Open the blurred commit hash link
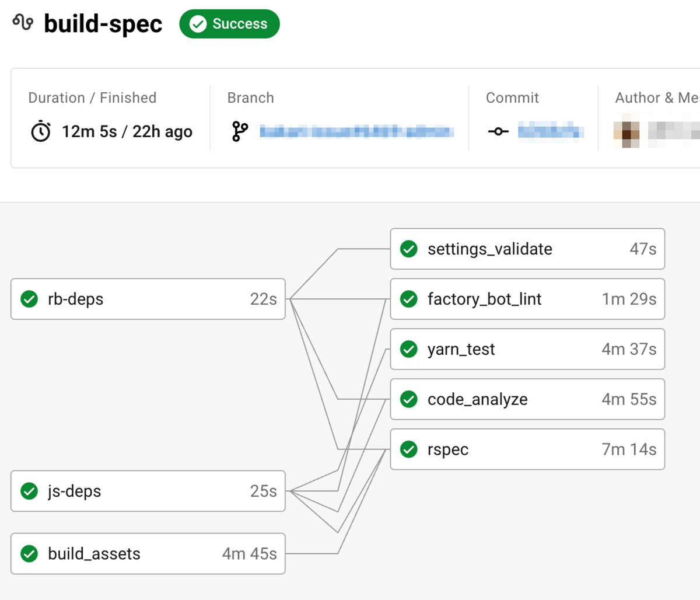Screen dimensions: 700x600 [551, 131]
